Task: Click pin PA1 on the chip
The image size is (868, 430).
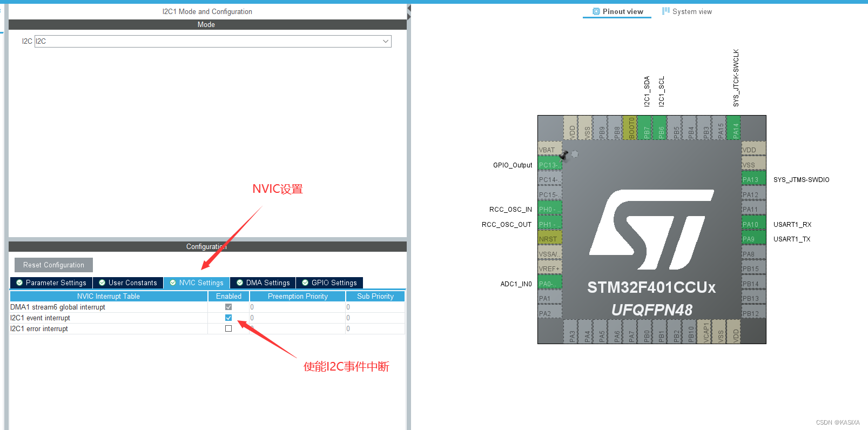Action: tap(550, 298)
